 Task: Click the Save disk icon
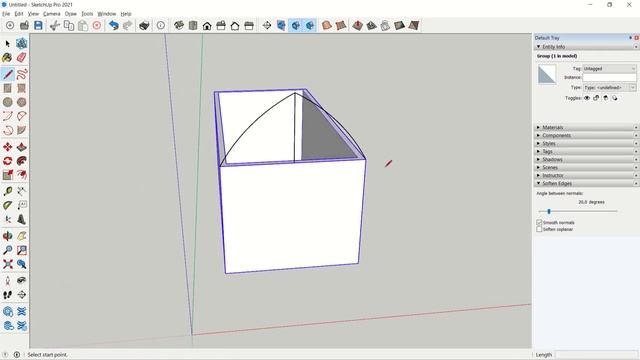click(38, 25)
